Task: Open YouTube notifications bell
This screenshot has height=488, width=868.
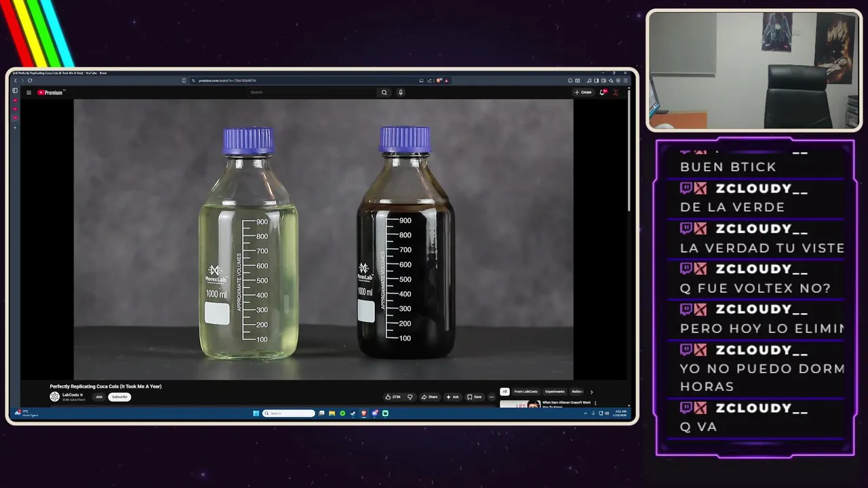Action: coord(602,92)
